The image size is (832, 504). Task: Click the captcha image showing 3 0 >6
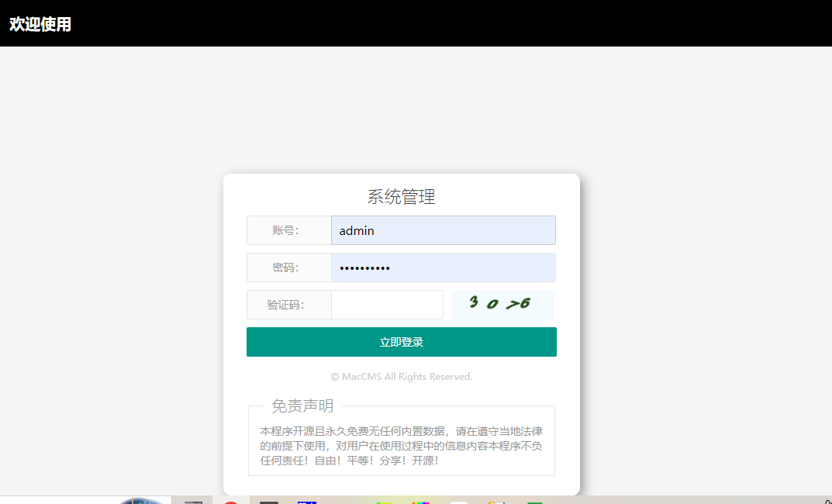(503, 304)
